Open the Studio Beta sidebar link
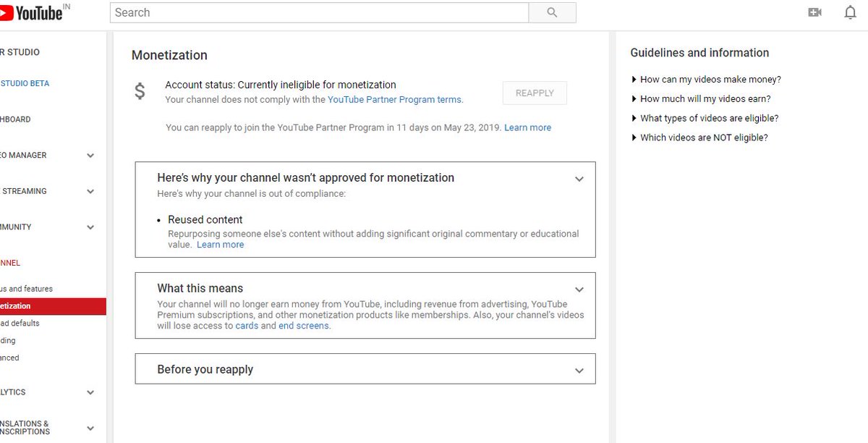Viewport: 868px width, 443px height. [x=25, y=83]
